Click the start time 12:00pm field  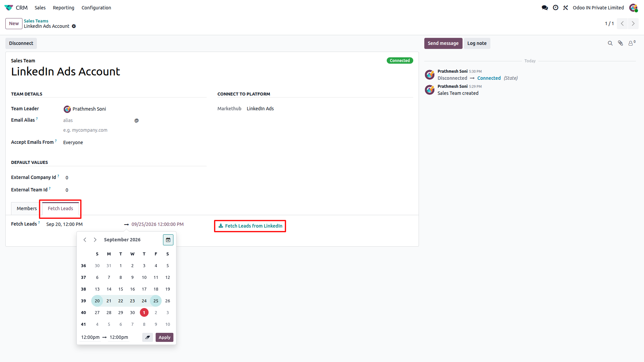click(x=90, y=337)
